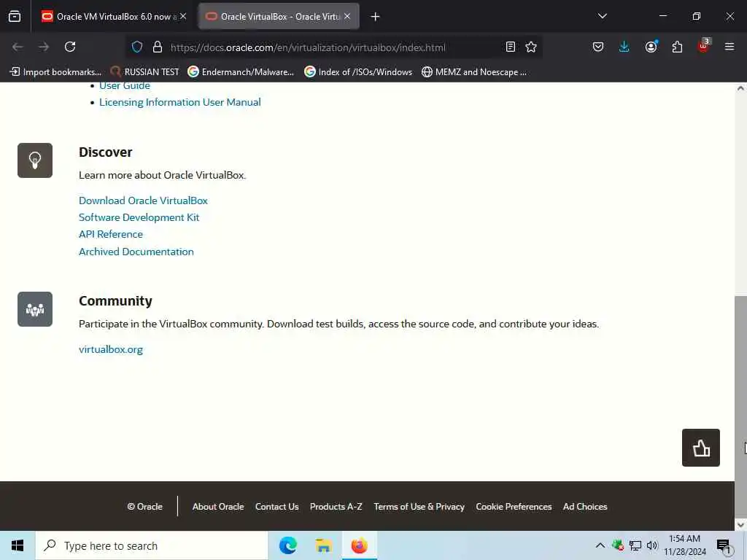Save page to Pocket
The height and width of the screenshot is (560, 747).
click(x=598, y=47)
